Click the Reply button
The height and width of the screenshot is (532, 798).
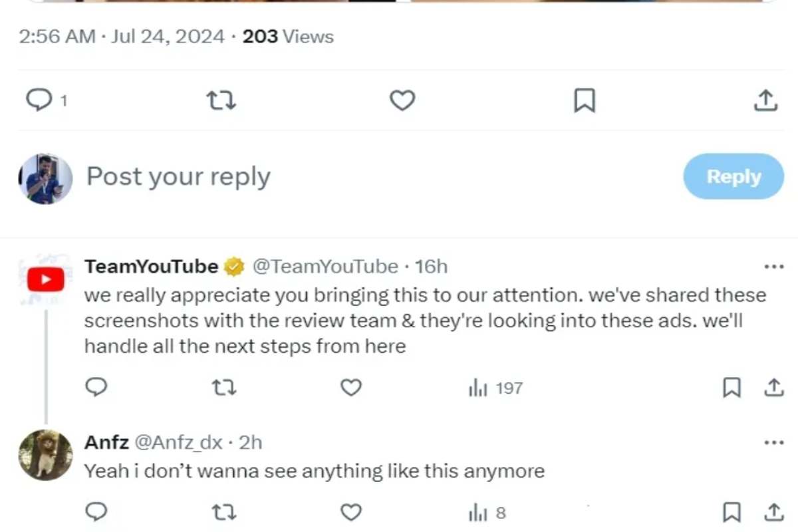tap(733, 177)
